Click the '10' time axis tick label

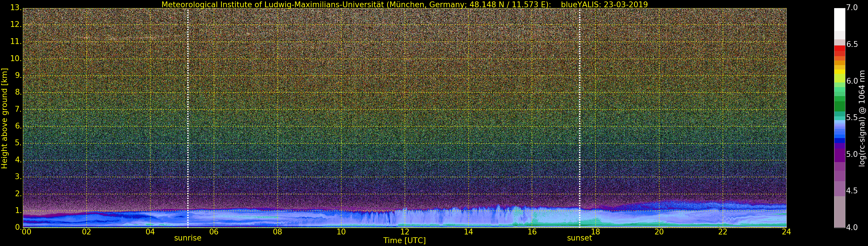click(341, 232)
